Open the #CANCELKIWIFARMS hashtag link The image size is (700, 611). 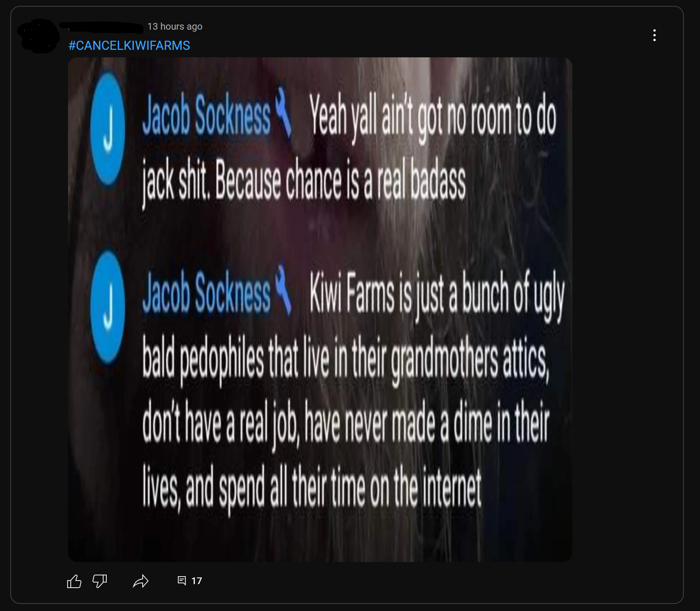coord(129,45)
